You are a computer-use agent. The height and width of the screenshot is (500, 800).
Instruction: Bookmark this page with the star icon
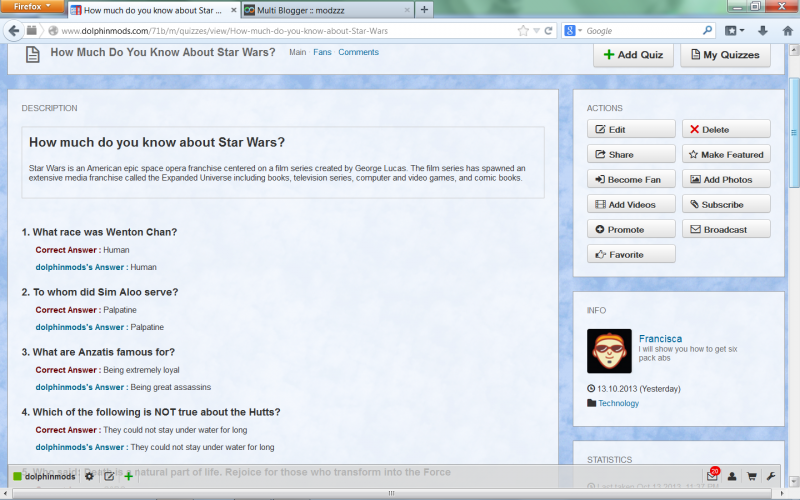523,31
